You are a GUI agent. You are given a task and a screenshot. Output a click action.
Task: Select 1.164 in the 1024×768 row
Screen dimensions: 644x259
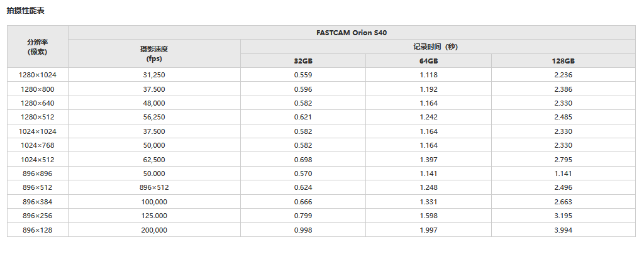tap(428, 145)
